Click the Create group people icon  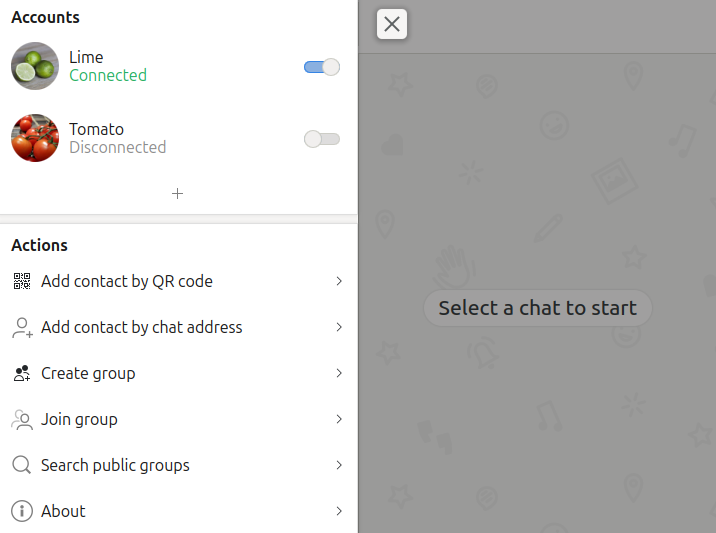tap(22, 373)
